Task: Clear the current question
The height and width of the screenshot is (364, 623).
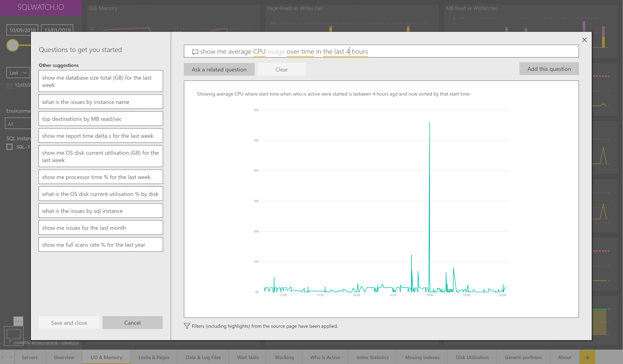Action: (282, 69)
